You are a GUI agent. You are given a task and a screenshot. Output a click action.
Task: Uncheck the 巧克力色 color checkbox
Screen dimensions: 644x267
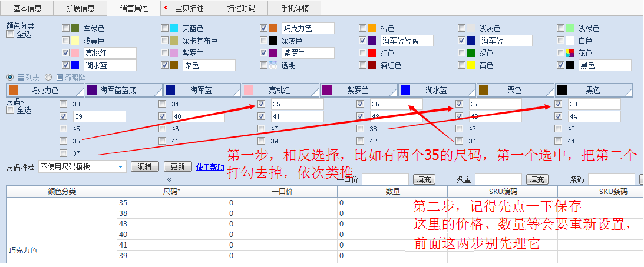pos(263,28)
